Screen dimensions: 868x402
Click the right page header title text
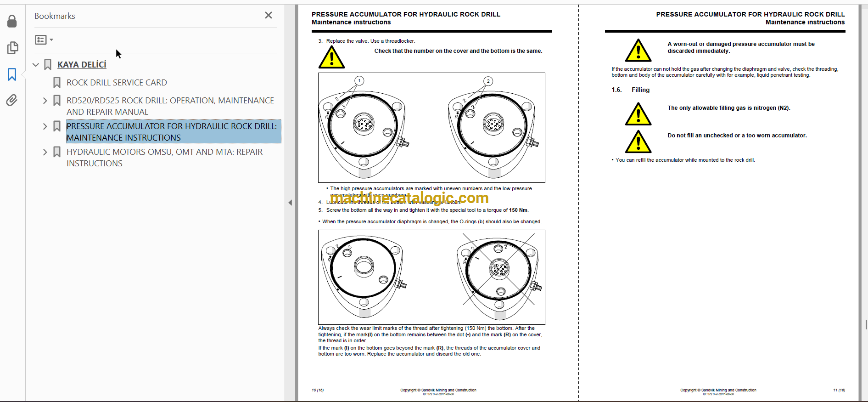(x=750, y=15)
